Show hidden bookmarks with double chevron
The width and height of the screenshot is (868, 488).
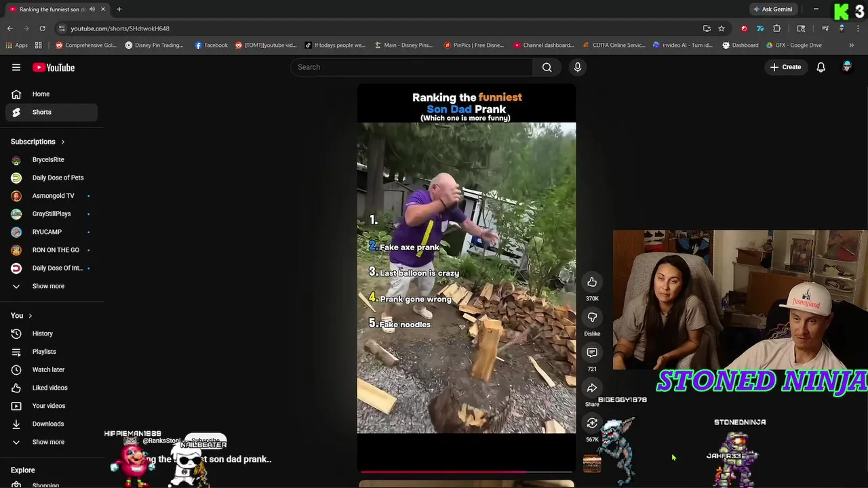(x=852, y=45)
